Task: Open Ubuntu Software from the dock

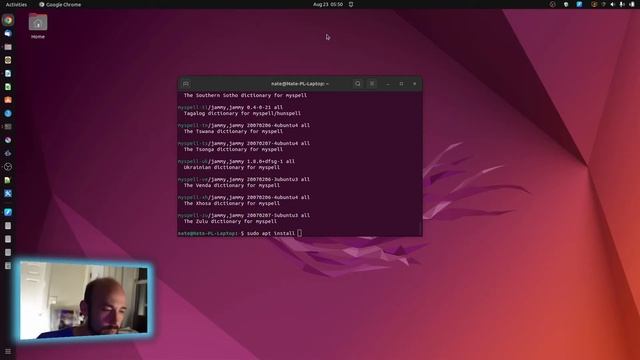Action: 8,100
